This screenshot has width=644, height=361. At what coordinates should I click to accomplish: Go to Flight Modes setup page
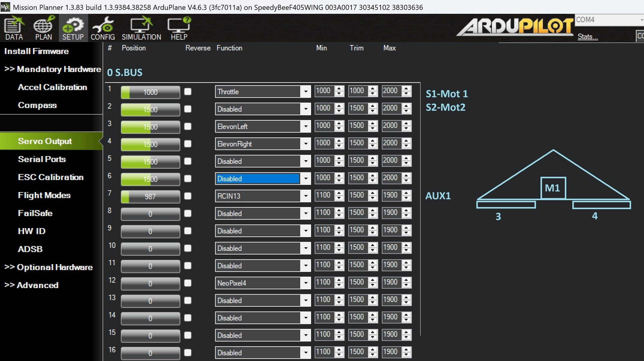coord(44,195)
